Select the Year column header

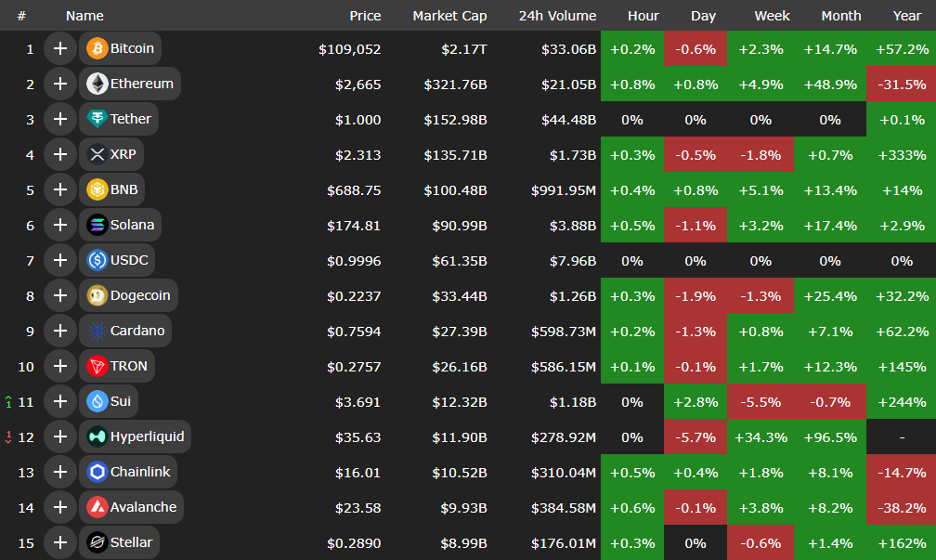point(906,16)
